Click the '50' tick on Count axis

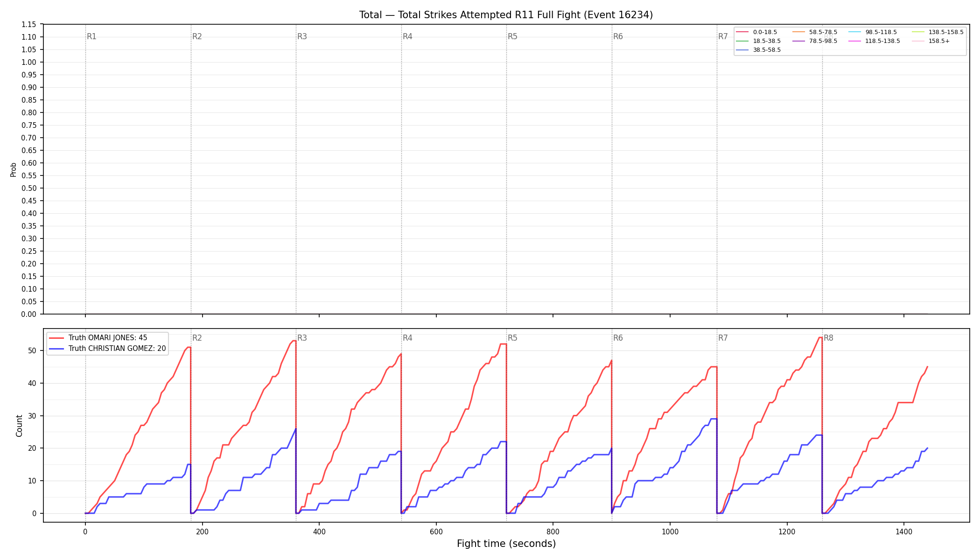[33, 351]
